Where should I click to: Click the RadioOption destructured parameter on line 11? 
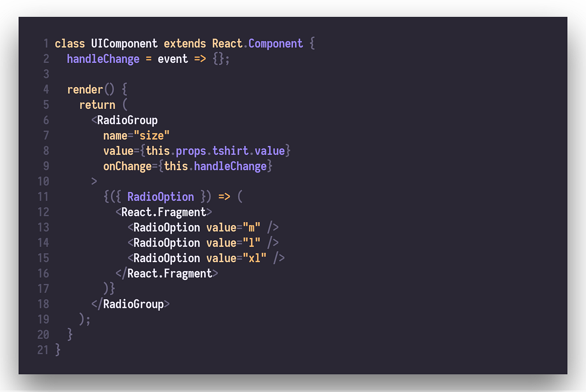coord(160,196)
